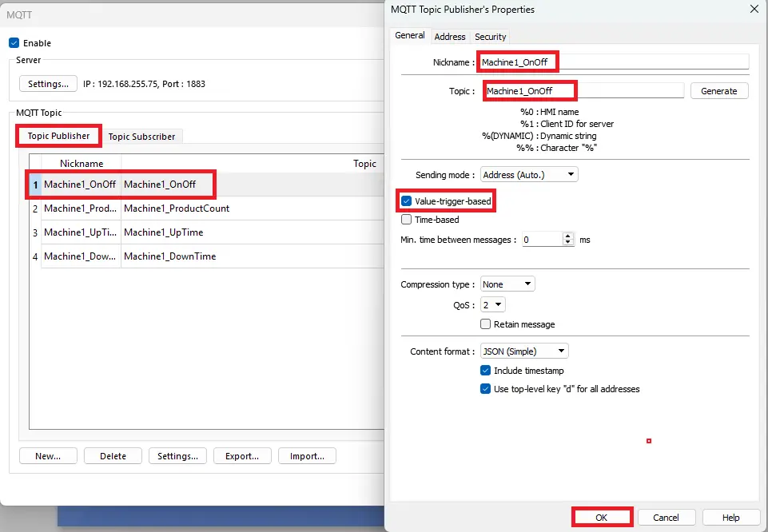The image size is (768, 532).
Task: Switch to the Topic Subscriber tab
Action: coord(141,137)
